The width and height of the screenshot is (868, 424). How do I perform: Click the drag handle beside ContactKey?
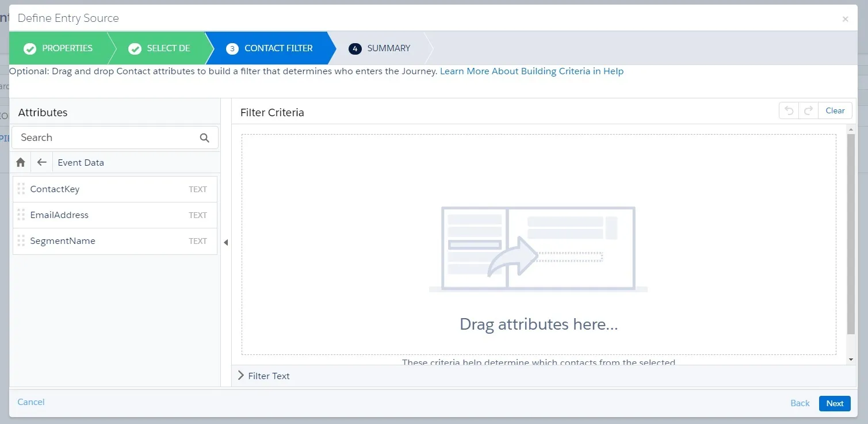click(x=21, y=189)
